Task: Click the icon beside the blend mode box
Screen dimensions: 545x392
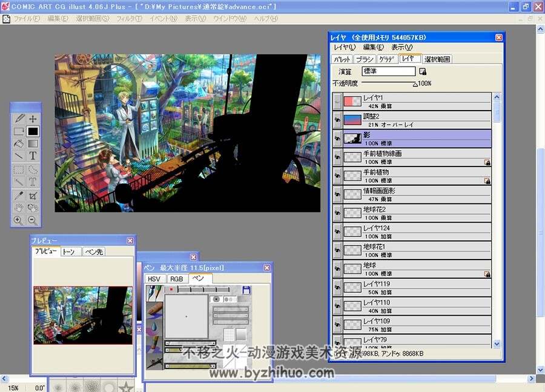Action: click(423, 71)
